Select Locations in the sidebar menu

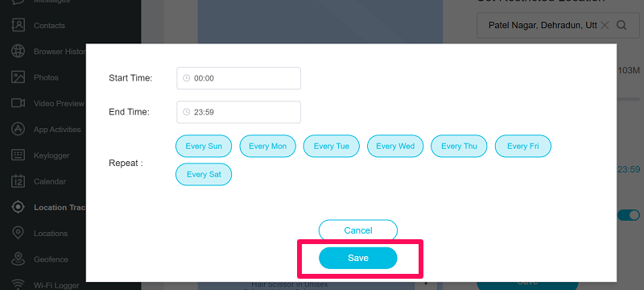tap(51, 234)
